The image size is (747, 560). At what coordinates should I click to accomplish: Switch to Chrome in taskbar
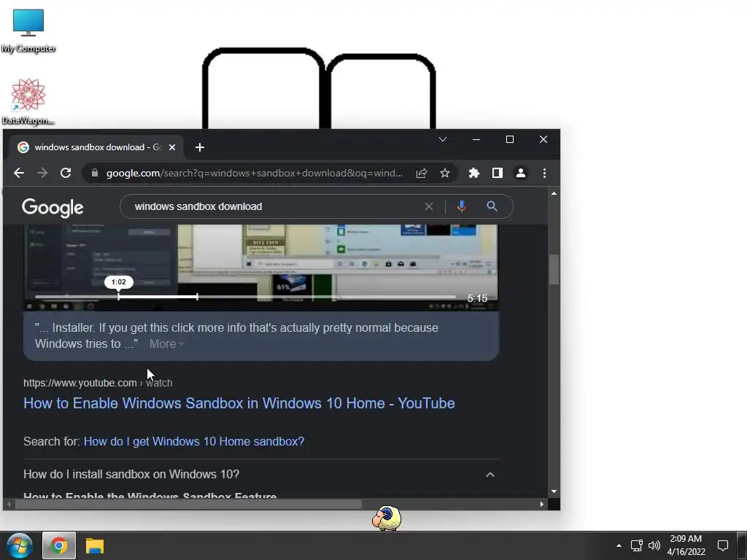(59, 545)
